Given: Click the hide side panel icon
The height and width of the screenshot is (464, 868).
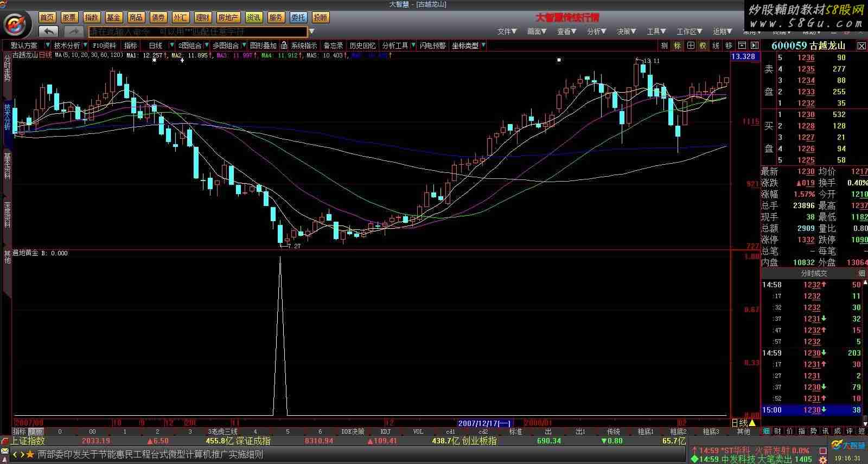Looking at the screenshot, I should click(754, 46).
